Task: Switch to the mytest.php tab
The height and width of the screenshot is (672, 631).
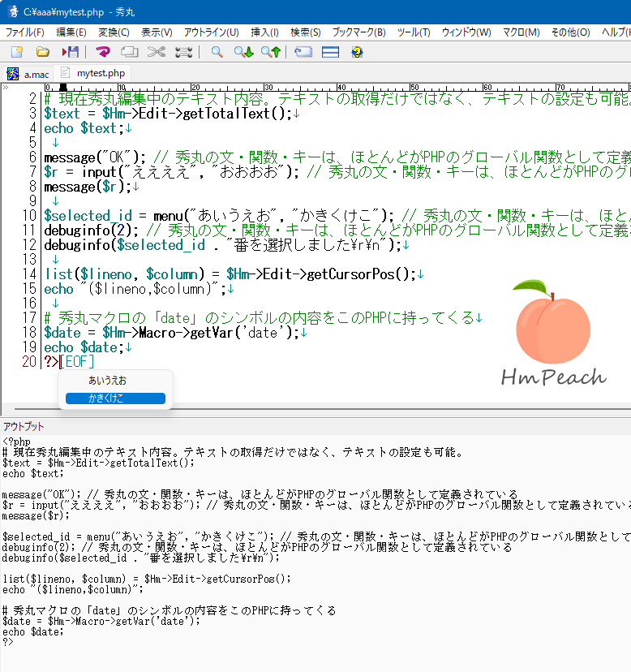Action: pos(94,73)
